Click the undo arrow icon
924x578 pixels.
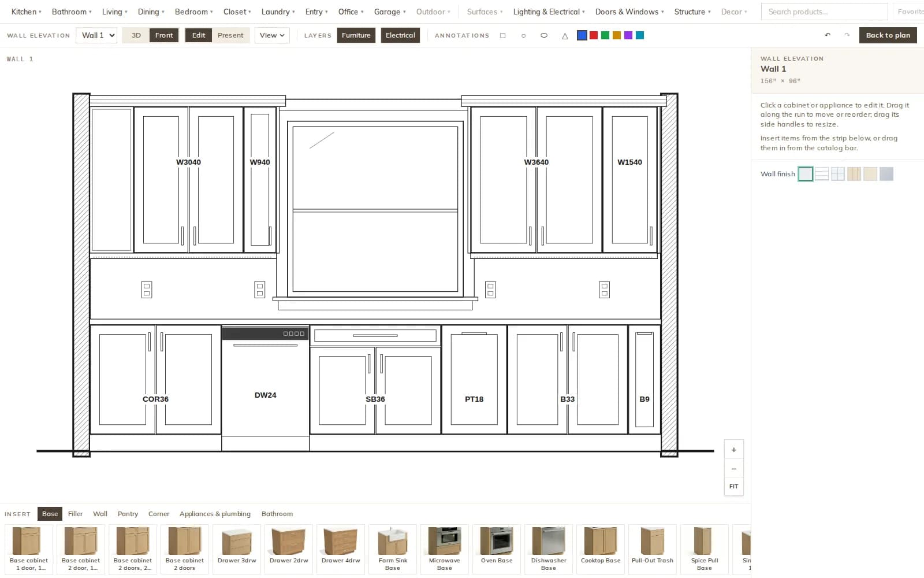point(828,35)
